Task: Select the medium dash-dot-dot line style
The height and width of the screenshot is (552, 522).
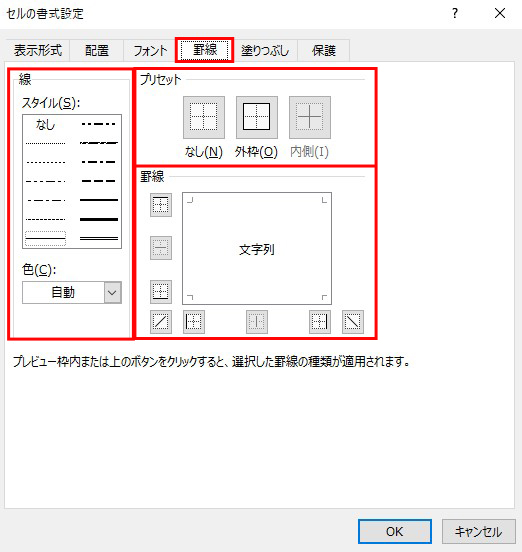Action: pyautogui.click(x=99, y=124)
